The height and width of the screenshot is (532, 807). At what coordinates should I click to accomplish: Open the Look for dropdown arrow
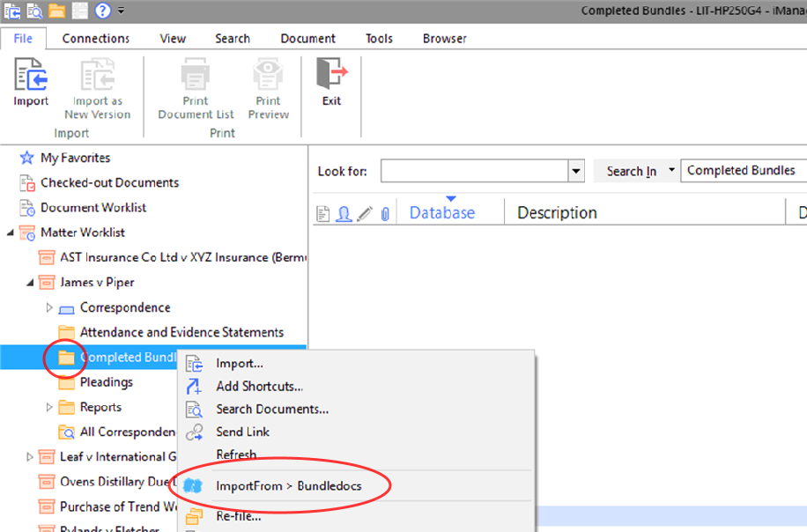click(576, 171)
